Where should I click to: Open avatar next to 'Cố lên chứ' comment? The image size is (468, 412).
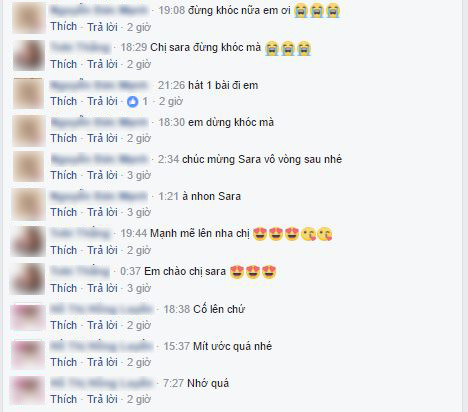(27, 317)
